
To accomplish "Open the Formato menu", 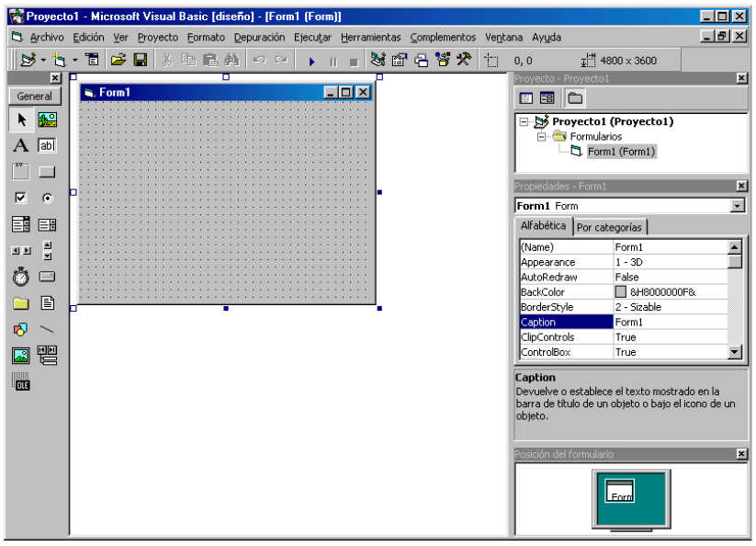I will tap(206, 37).
